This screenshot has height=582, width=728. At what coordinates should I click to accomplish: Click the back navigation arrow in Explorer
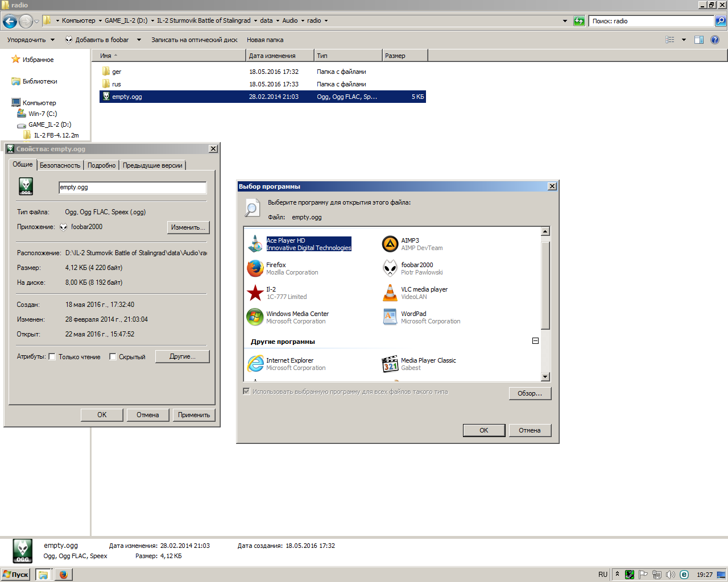[x=10, y=22]
